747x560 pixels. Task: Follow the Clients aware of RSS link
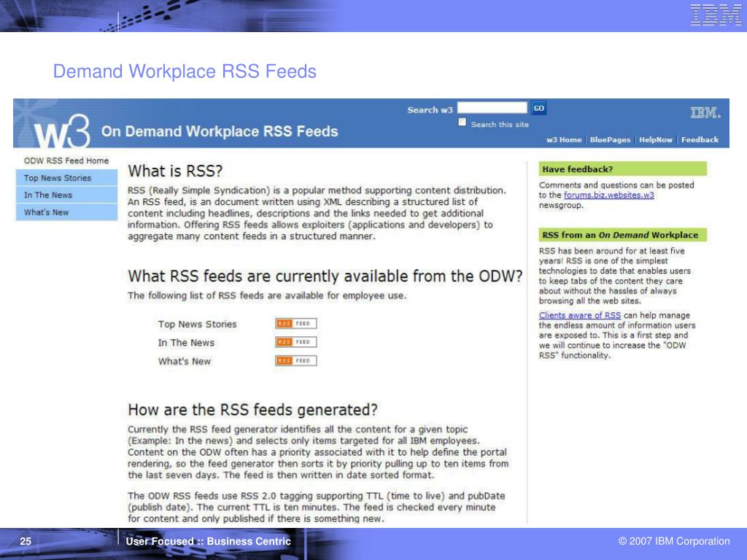click(x=580, y=315)
